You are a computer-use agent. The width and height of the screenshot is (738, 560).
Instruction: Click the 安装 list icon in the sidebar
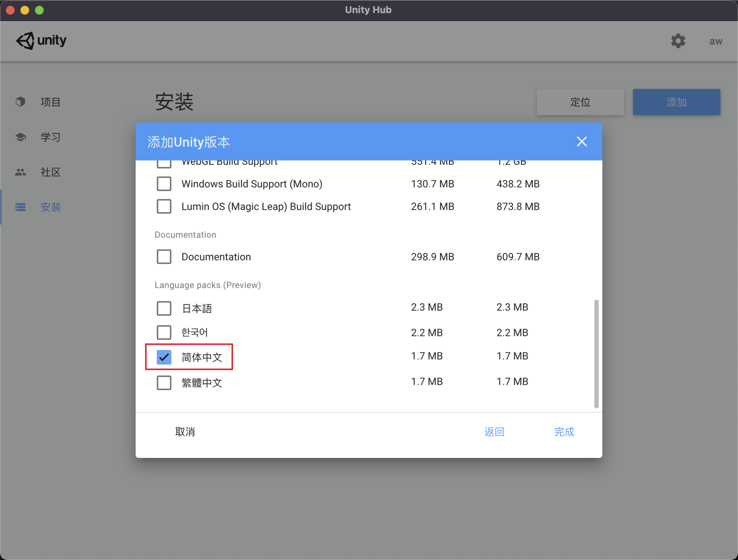[x=20, y=207]
